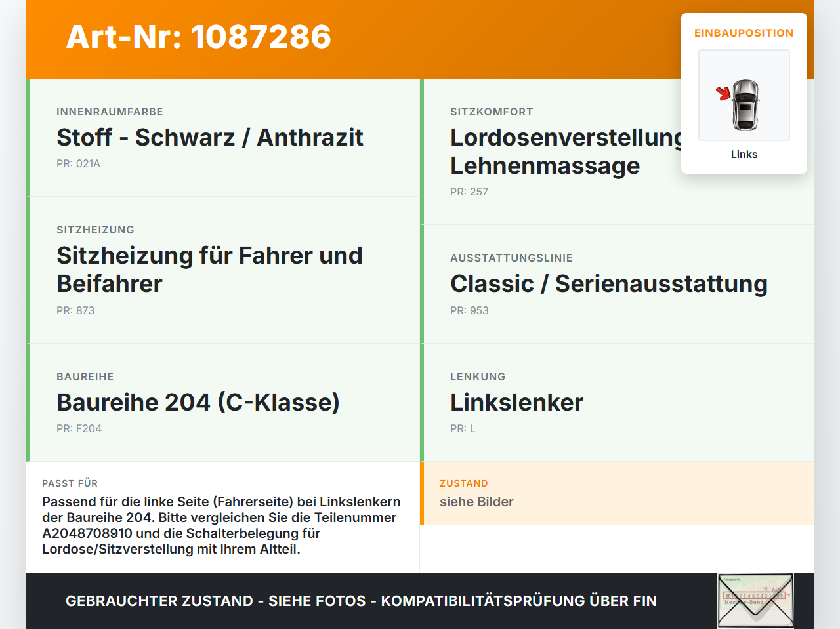Click the Linkslenker value
This screenshot has width=840, height=629.
pyautogui.click(x=516, y=402)
